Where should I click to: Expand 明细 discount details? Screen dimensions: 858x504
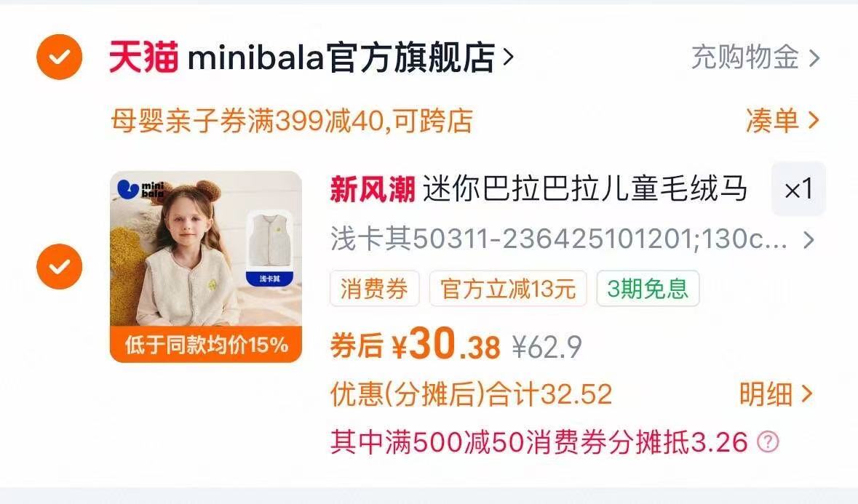pyautogui.click(x=776, y=394)
